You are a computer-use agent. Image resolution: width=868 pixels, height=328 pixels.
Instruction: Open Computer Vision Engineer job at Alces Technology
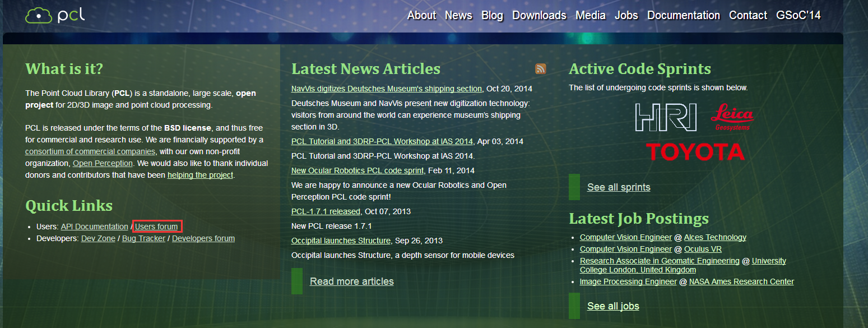[626, 237]
